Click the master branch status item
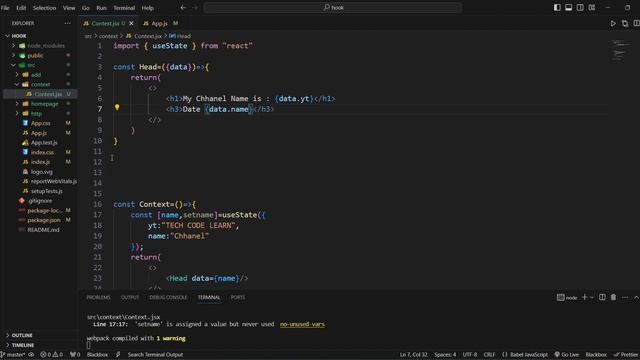 pos(14,355)
